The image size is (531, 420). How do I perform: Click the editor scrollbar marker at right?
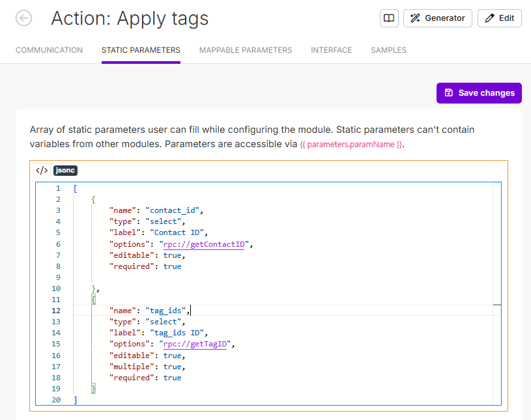pyautogui.click(x=496, y=305)
